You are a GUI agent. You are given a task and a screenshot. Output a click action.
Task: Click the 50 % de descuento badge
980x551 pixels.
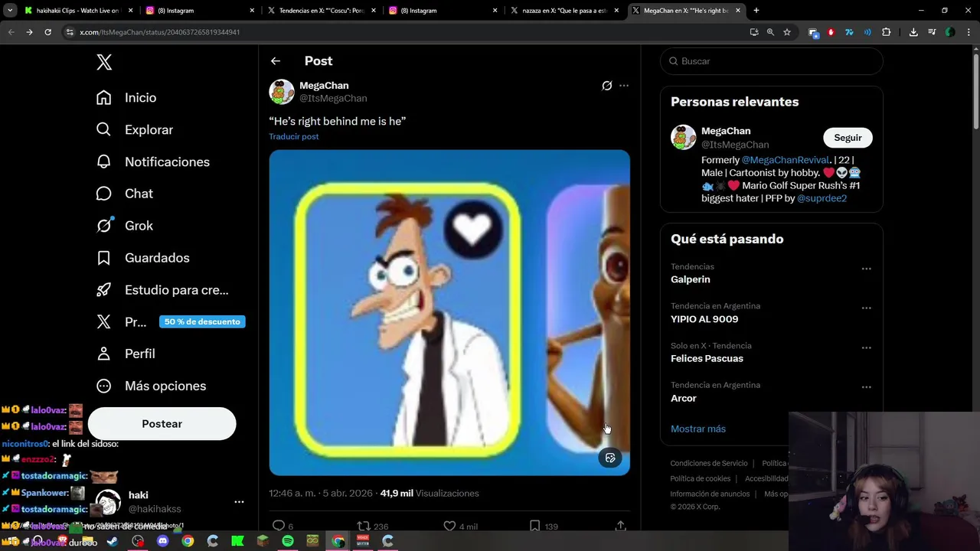tap(202, 321)
